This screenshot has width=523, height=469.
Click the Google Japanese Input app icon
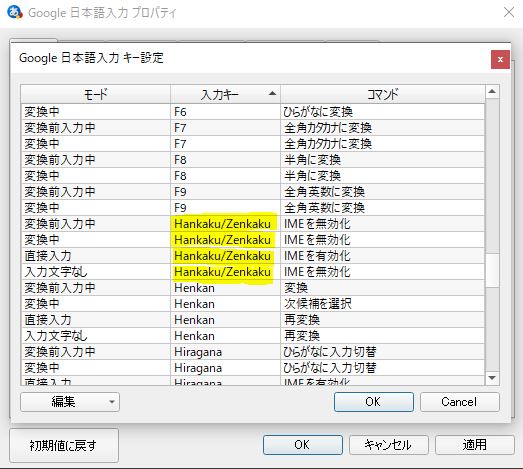[15, 12]
